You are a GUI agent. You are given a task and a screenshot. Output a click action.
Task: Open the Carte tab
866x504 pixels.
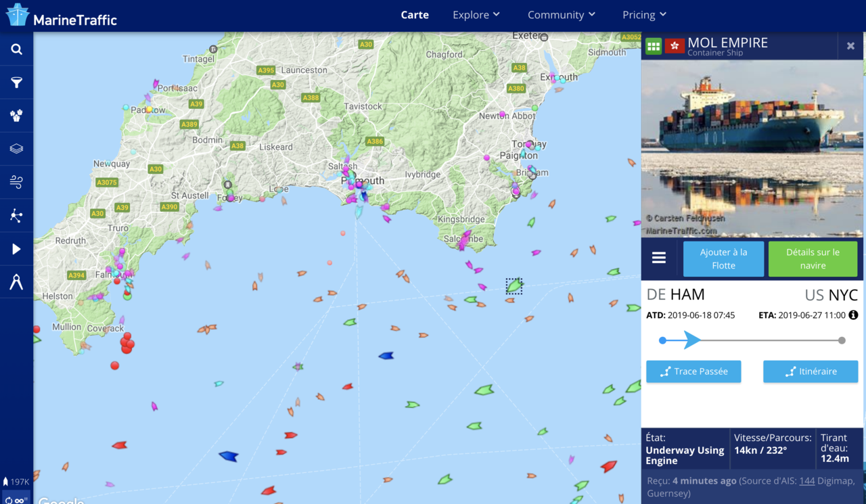click(415, 15)
